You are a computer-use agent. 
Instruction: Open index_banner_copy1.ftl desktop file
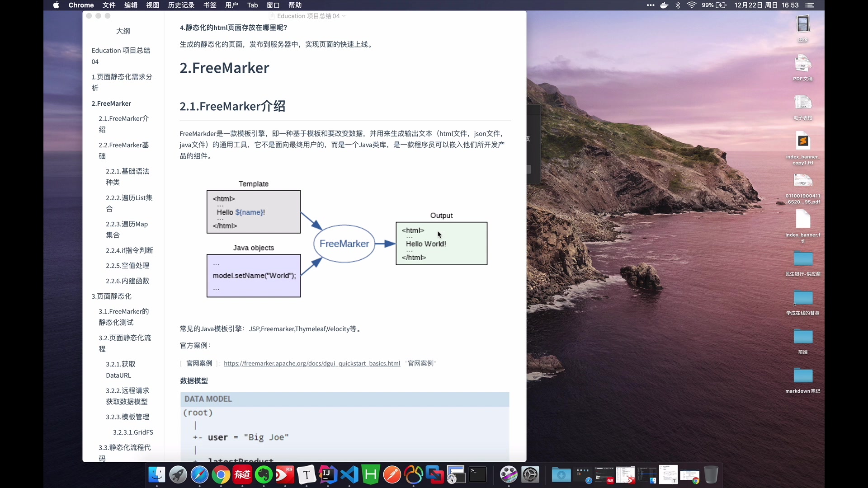coord(803,148)
